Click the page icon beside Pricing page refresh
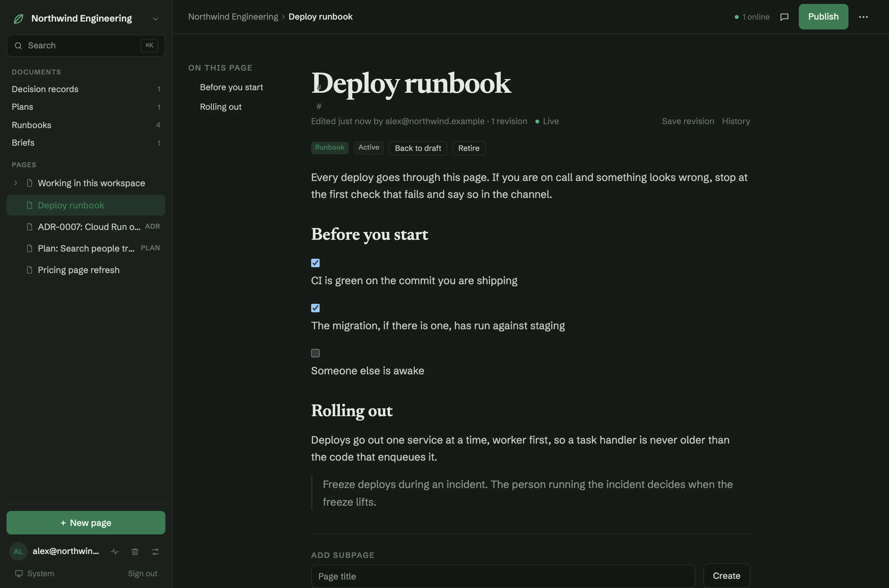This screenshot has height=588, width=889. point(29,270)
